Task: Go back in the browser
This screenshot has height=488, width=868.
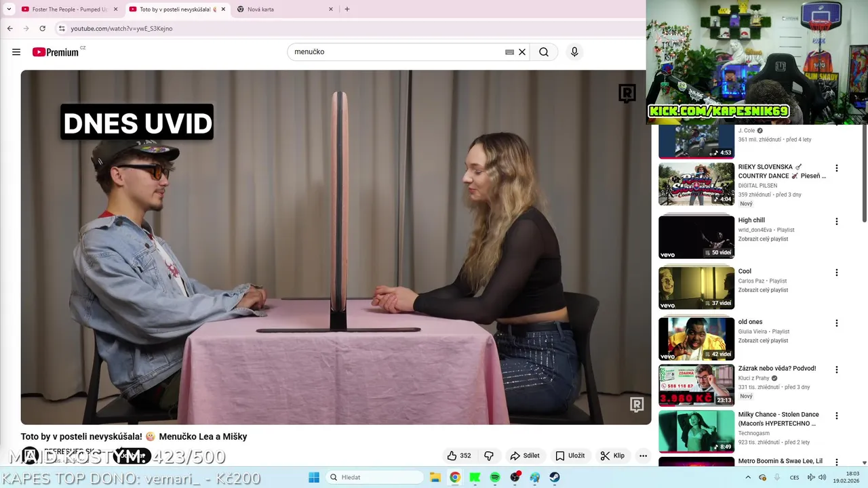Action: [x=10, y=28]
